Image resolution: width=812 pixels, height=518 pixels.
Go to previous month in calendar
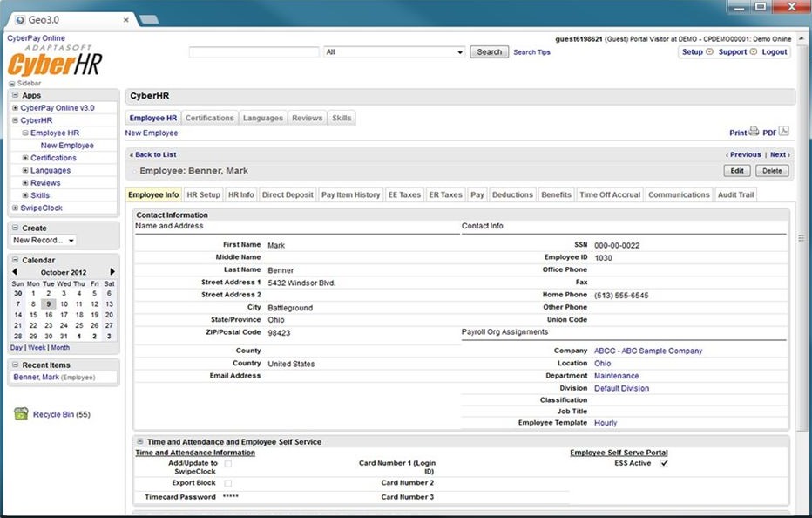click(x=15, y=272)
